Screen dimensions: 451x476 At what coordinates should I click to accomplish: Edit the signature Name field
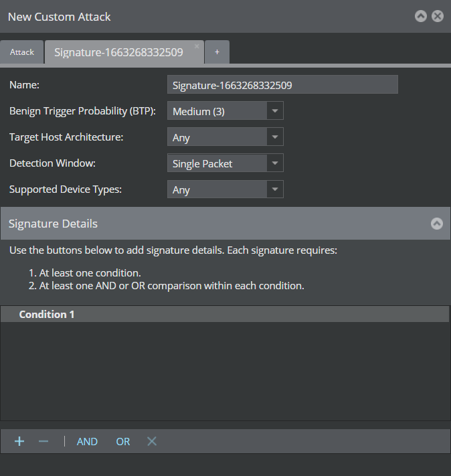click(282, 85)
